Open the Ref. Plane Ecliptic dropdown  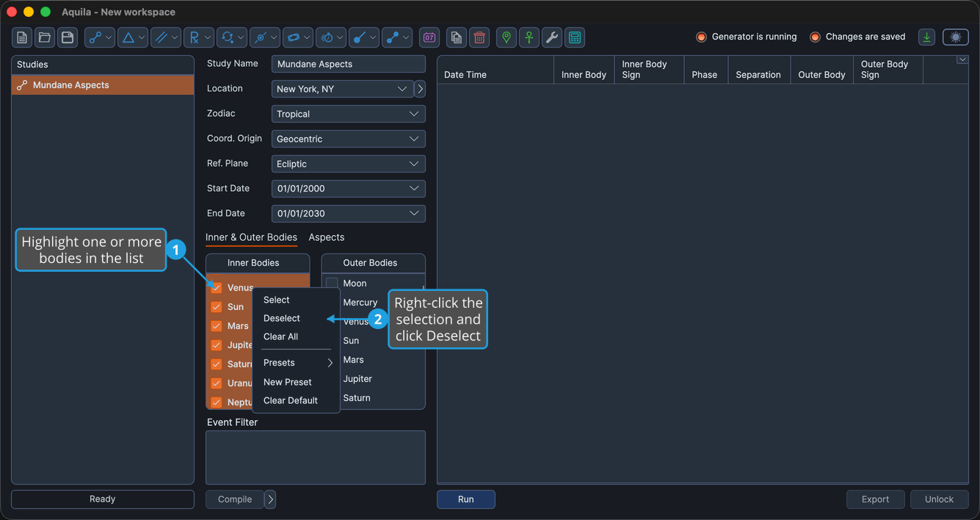[x=349, y=164]
